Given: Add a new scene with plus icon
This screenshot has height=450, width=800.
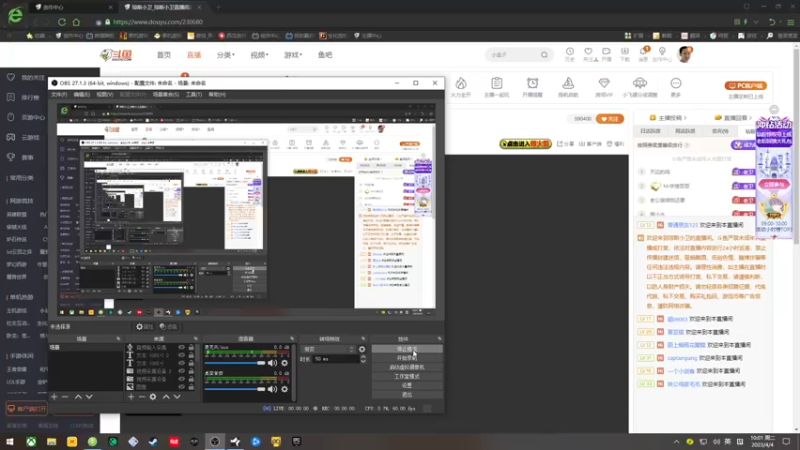Looking at the screenshot, I should (x=54, y=397).
